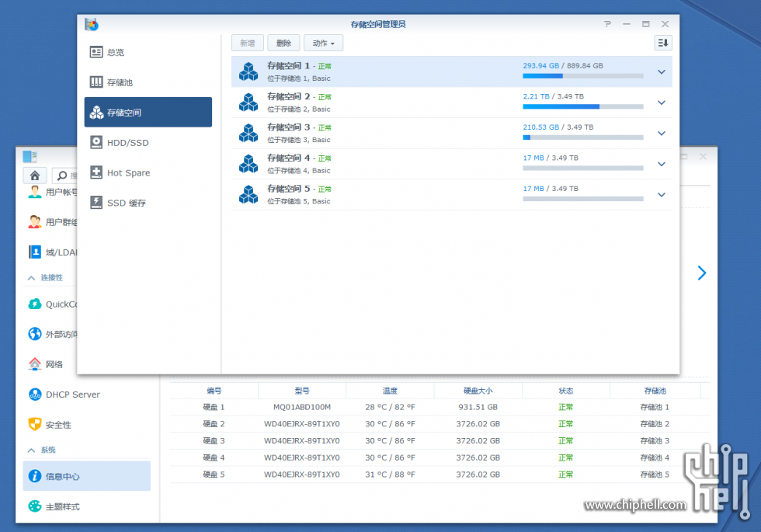Click 硬盘 4 cell in table
This screenshot has width=761, height=532.
214,457
